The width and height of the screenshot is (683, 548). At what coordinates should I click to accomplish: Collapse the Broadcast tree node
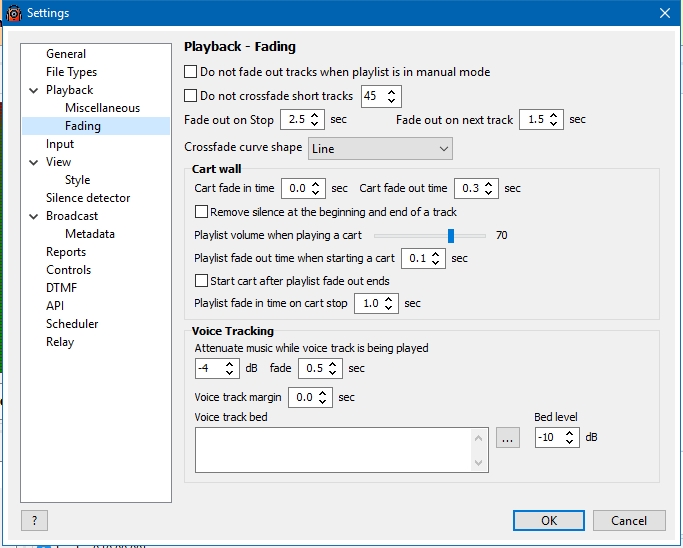[35, 216]
